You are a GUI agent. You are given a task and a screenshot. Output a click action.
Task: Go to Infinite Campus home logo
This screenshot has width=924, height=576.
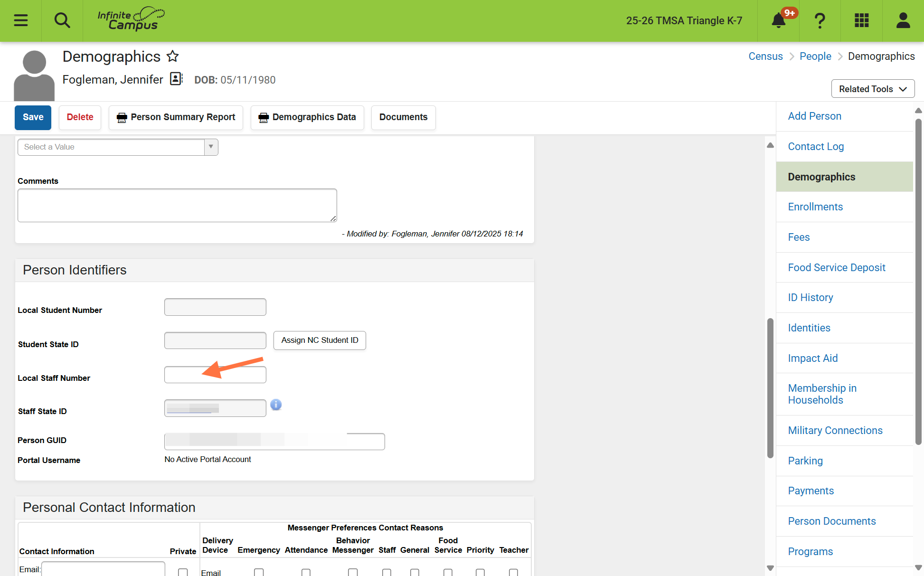point(131,19)
